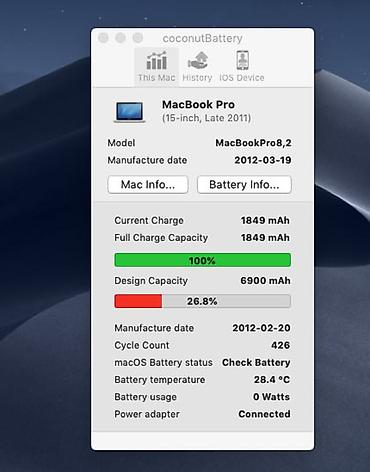Viewport: 370px width, 472px height.
Task: Click the Design Capacity label
Action: pos(151,281)
